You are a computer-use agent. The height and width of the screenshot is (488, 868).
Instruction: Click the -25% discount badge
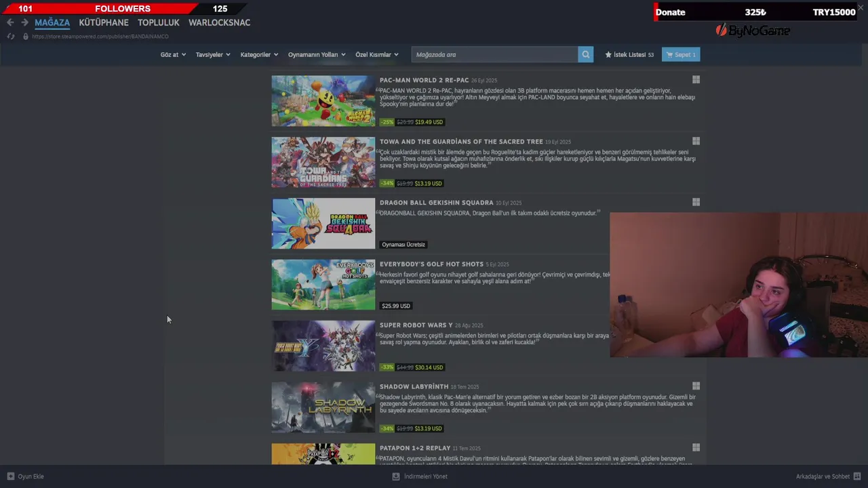(387, 122)
